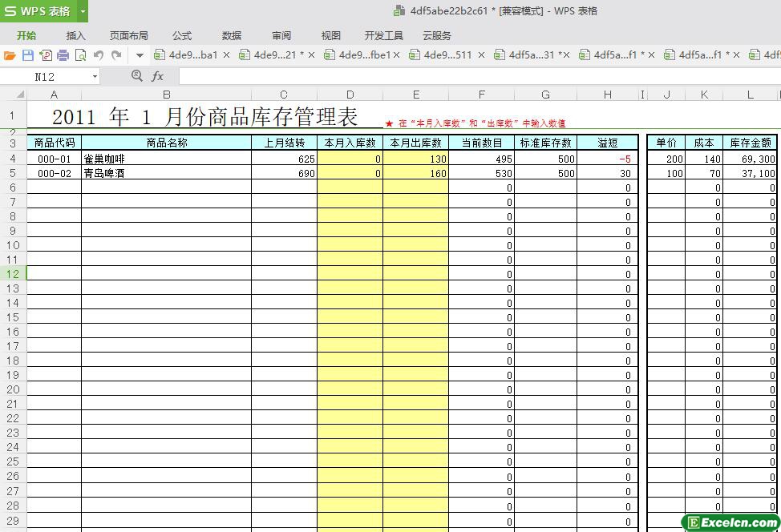
Task: Expand the WPS 表格 menu arrow
Action: tap(83, 11)
